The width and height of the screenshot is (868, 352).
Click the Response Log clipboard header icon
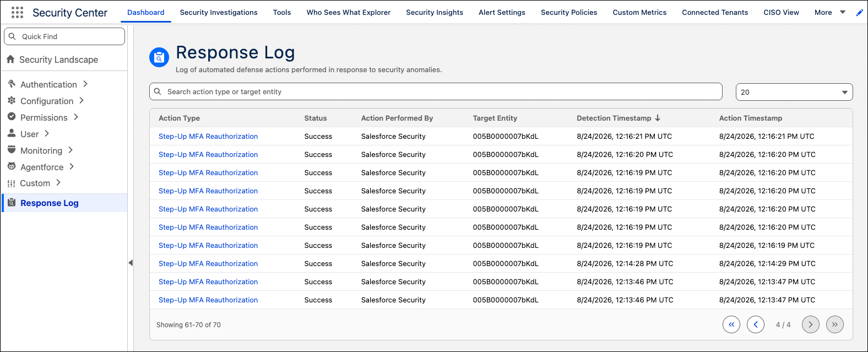coord(159,57)
